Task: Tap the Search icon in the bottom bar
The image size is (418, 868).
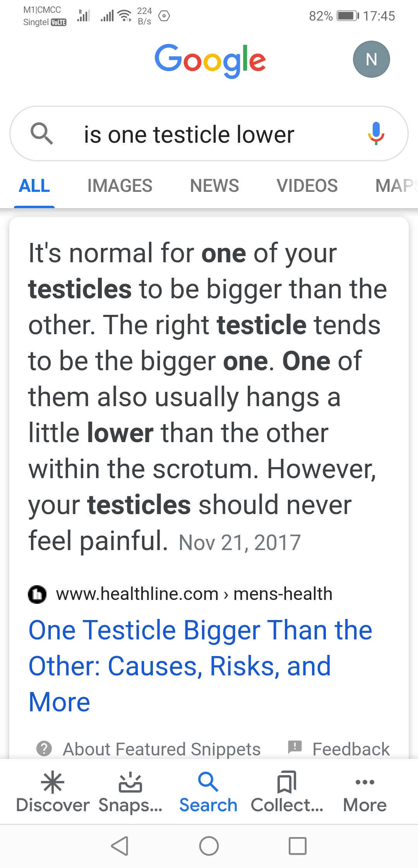Action: click(208, 782)
